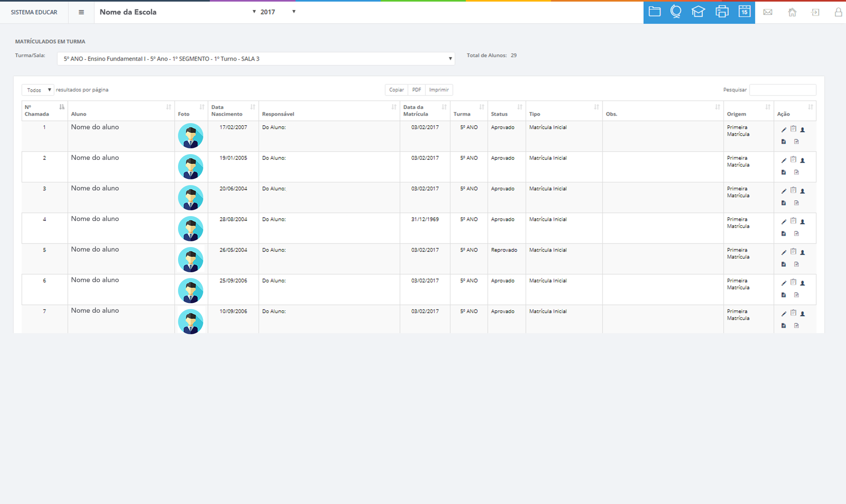The image size is (846, 504).
Task: Toggle the hamburger menu beside SISTEMA EDUCAR
Action: coord(81,12)
